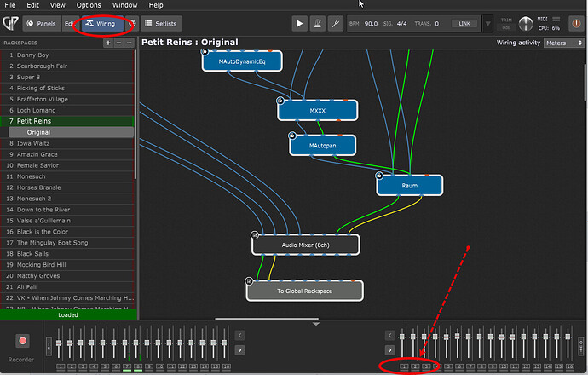Click the output faders right arrow
This screenshot has width=588, height=375.
tap(390, 350)
